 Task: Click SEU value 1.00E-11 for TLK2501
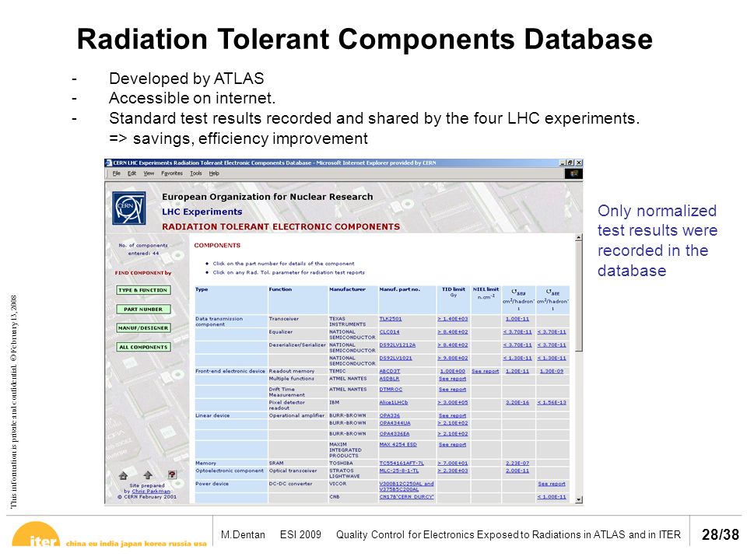tap(517, 319)
